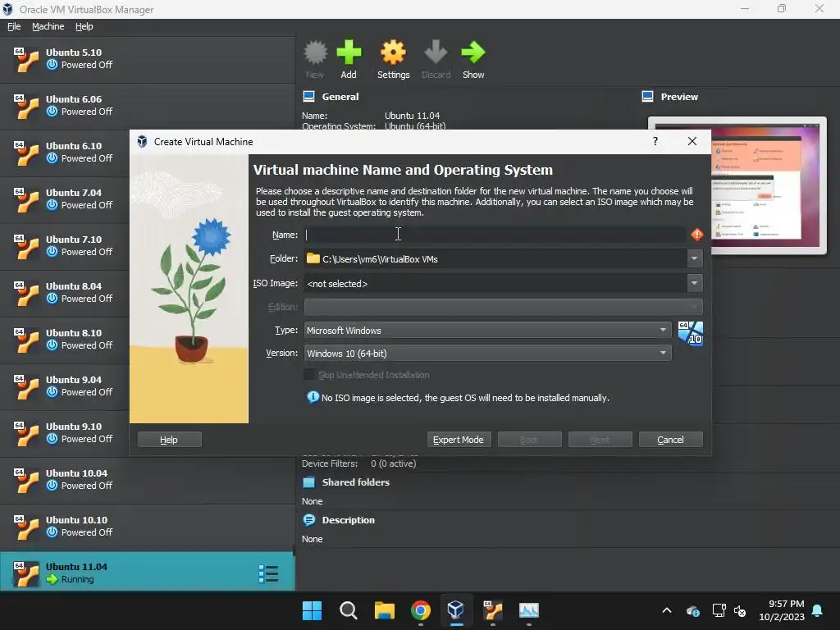Select the running Ubuntu 11.04 machine

tap(148, 572)
